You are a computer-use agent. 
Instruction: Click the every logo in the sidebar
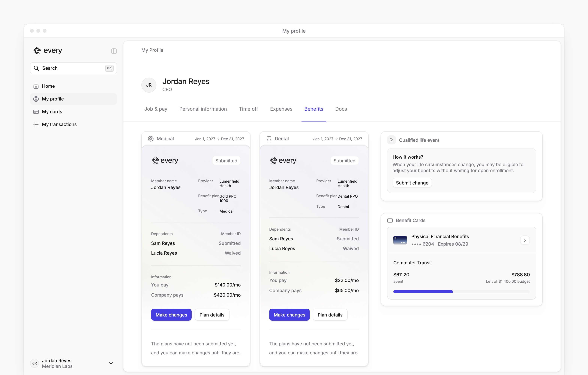[x=48, y=51]
